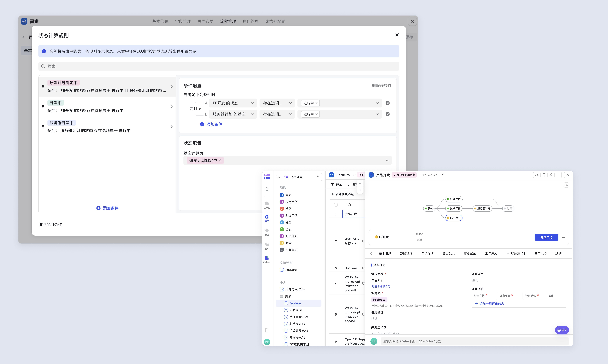The height and width of the screenshot is (364, 608).
Task: Open search in Feishu Project sidebar
Action: (x=267, y=189)
